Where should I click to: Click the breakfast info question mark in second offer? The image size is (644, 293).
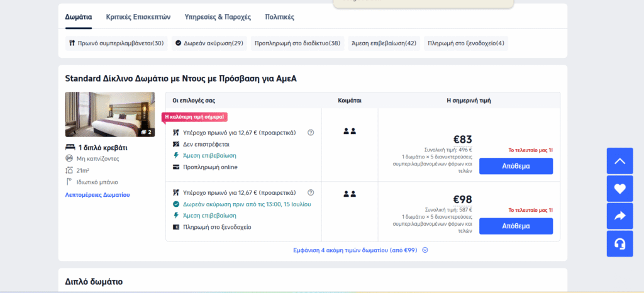tap(310, 192)
